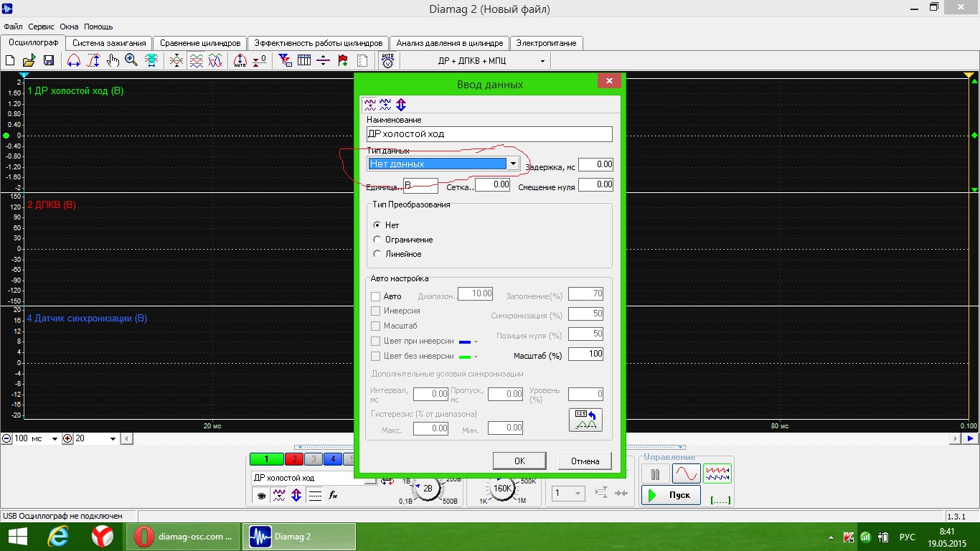Switch to the Сравнение цилиндров tab

coord(200,43)
